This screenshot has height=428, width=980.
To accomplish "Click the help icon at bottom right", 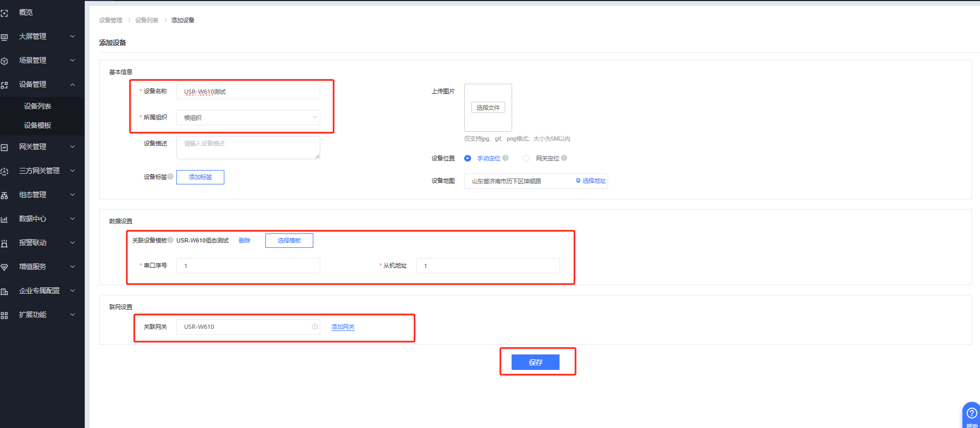I will coord(971,413).
